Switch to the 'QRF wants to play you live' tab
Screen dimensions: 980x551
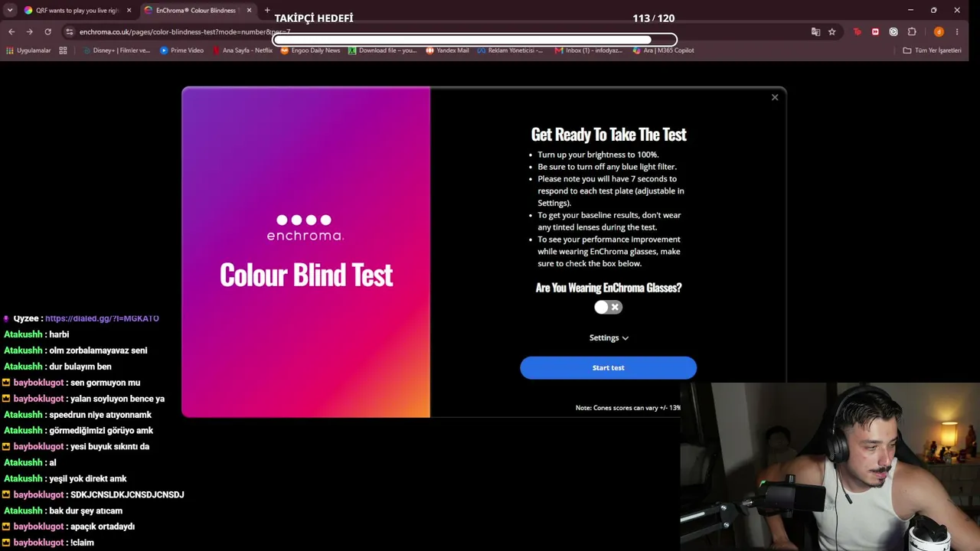(77, 10)
